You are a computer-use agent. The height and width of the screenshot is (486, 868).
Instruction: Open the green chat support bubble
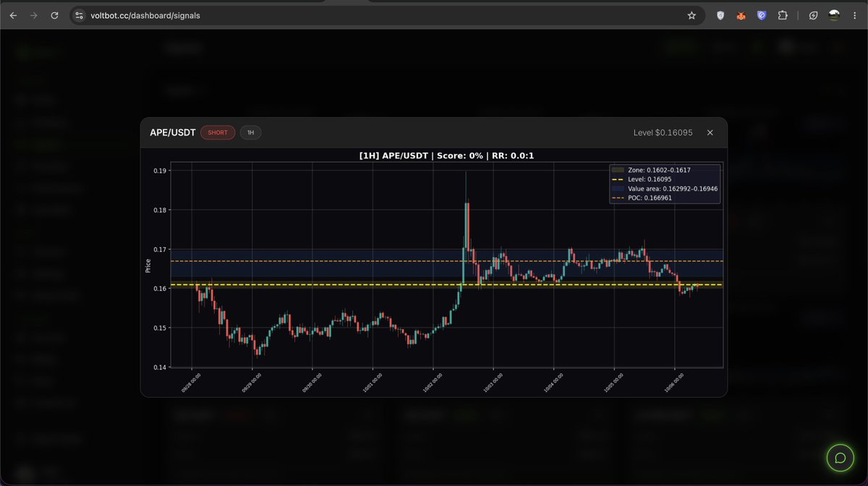coord(841,458)
